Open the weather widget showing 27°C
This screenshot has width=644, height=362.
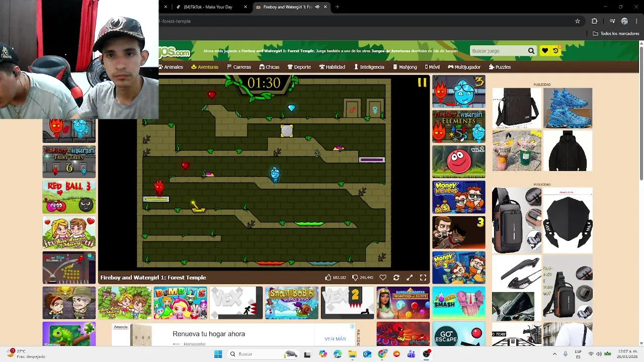point(26,354)
